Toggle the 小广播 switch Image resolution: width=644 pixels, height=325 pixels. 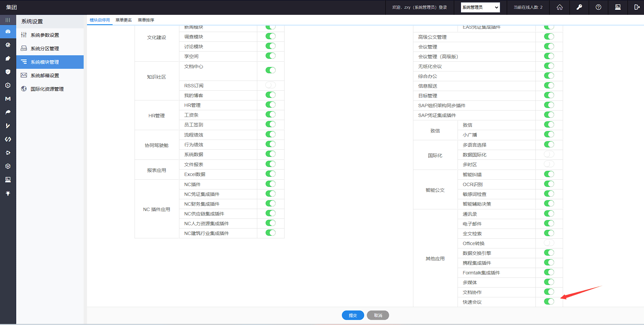pos(549,134)
